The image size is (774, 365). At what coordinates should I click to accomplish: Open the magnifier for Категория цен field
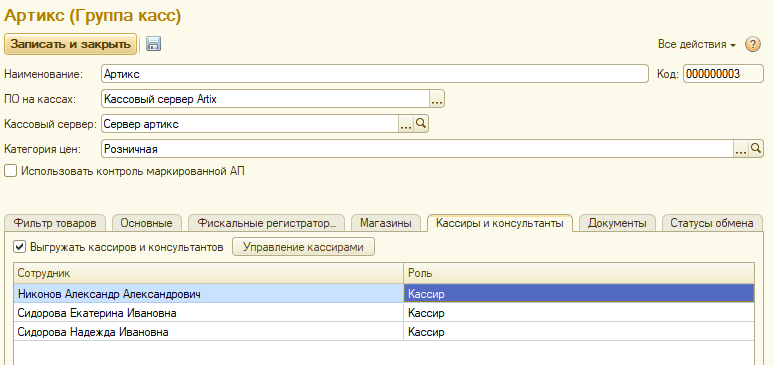point(756,149)
